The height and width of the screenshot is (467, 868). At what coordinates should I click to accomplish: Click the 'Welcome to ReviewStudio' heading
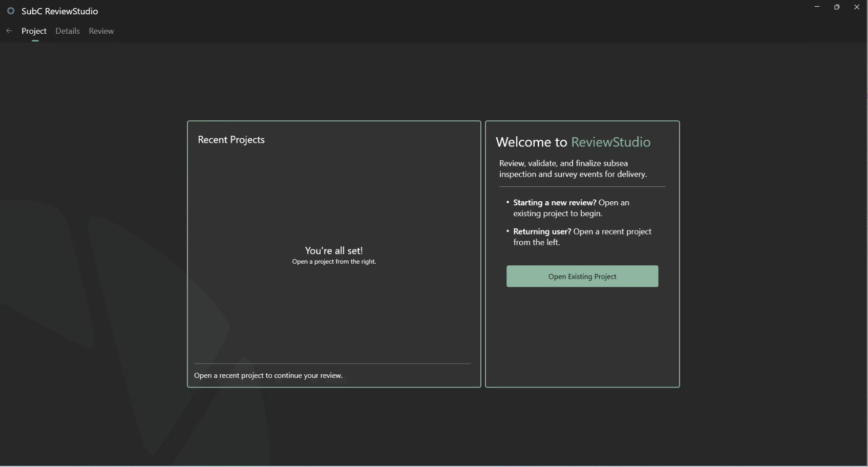pyautogui.click(x=573, y=142)
